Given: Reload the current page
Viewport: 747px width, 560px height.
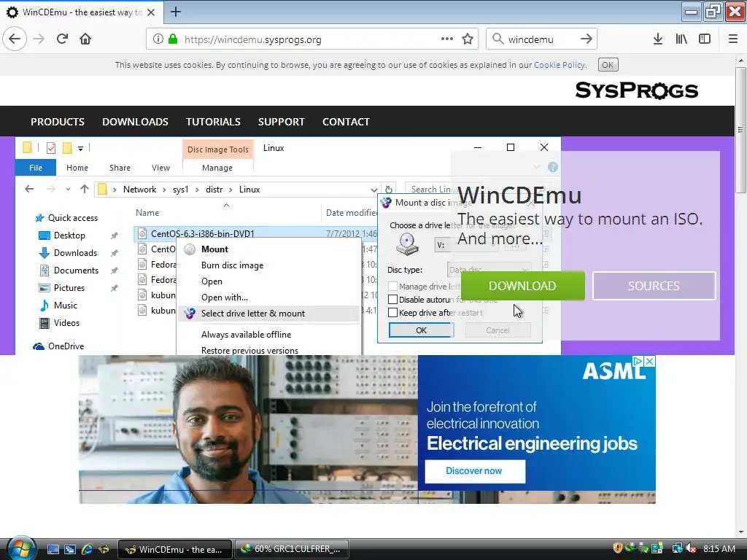Looking at the screenshot, I should pyautogui.click(x=63, y=39).
